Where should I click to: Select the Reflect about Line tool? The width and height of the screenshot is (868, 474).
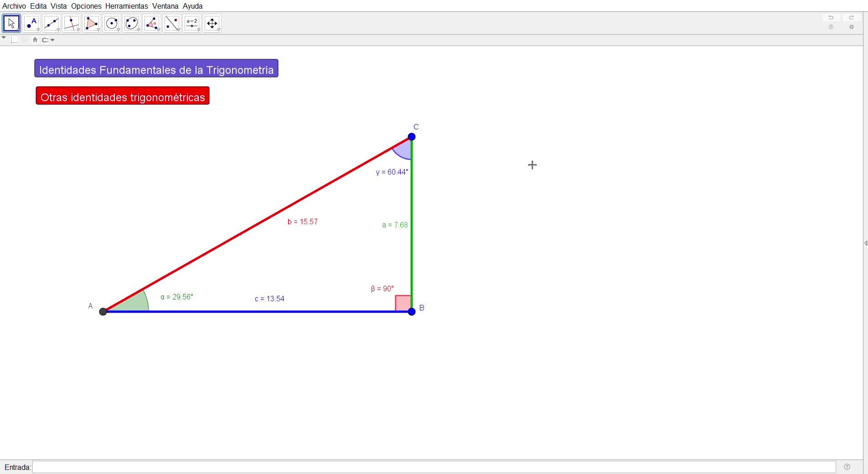(172, 23)
